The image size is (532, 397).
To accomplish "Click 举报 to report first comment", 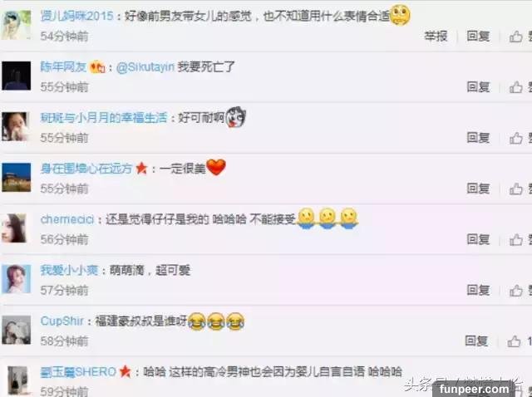I will (x=436, y=36).
